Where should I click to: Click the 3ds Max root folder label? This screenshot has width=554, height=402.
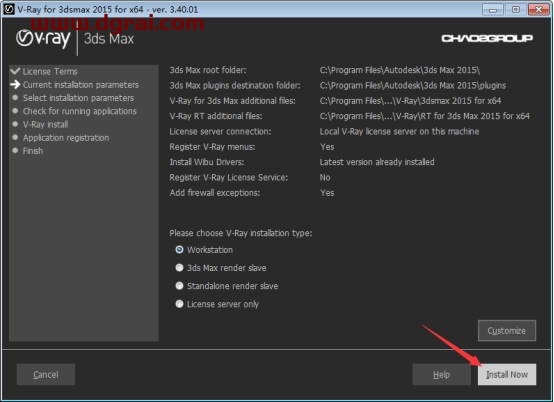[x=208, y=70]
